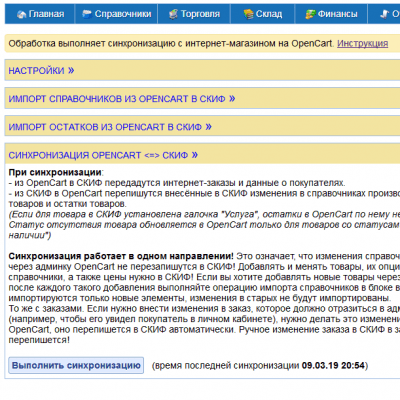Click the Торговля menu icon
Viewport: 400px width, 400px height.
coord(173,14)
